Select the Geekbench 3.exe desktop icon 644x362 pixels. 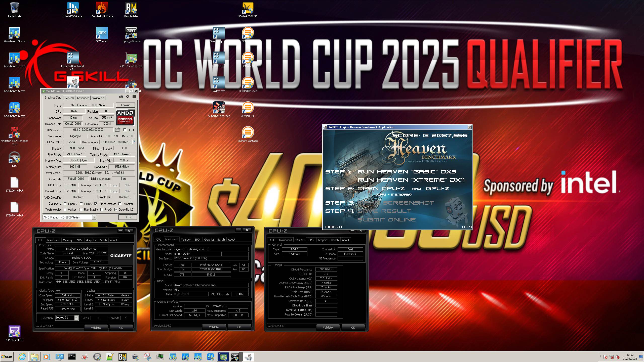(15, 35)
